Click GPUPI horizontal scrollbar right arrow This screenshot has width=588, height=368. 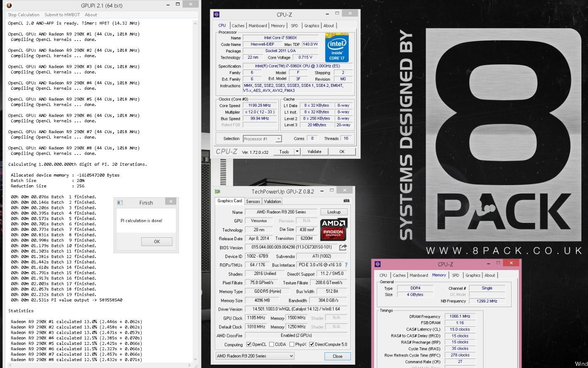pos(190,365)
